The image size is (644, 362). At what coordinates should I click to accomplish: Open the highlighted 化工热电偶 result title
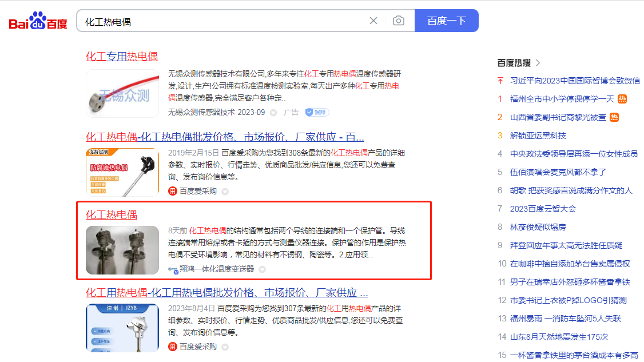pos(112,214)
